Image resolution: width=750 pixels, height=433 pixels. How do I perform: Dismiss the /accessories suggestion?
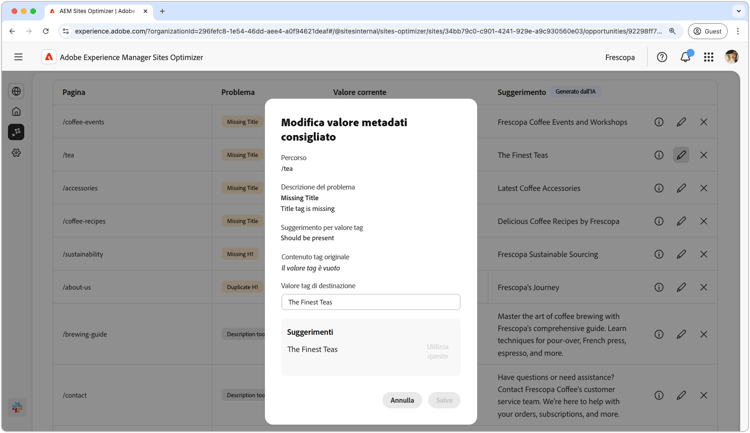704,188
